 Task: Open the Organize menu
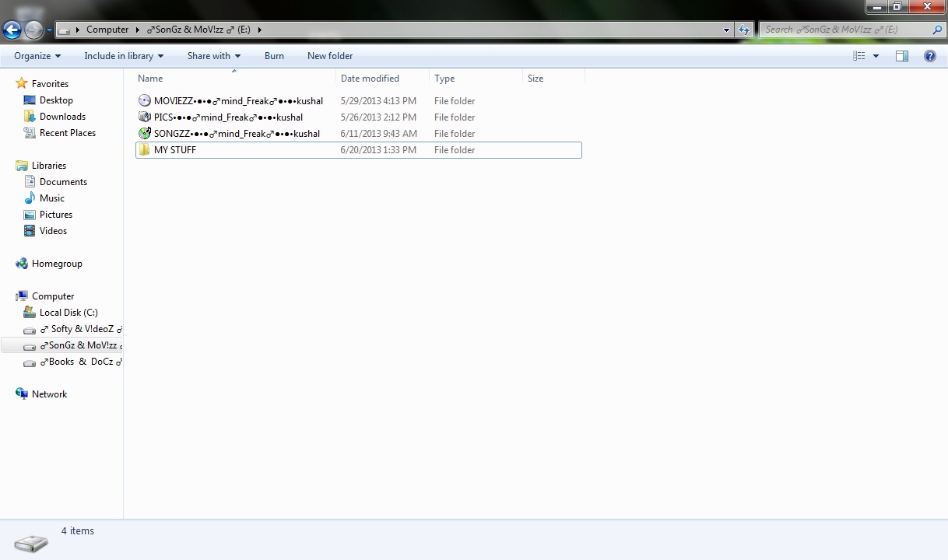click(37, 56)
